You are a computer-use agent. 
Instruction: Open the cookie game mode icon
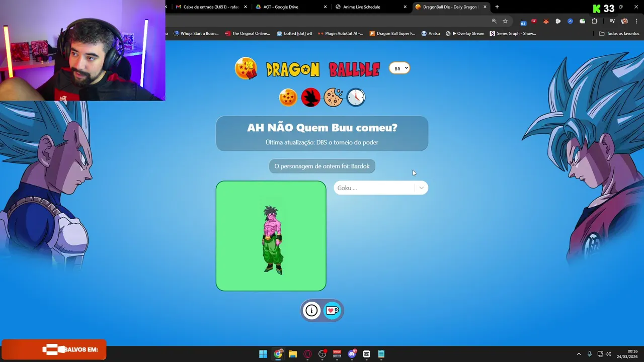[x=333, y=97]
